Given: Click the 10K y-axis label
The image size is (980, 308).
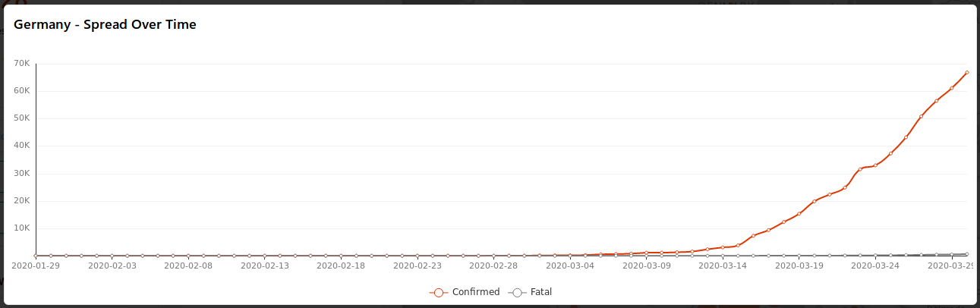Looking at the screenshot, I should pos(21,228).
